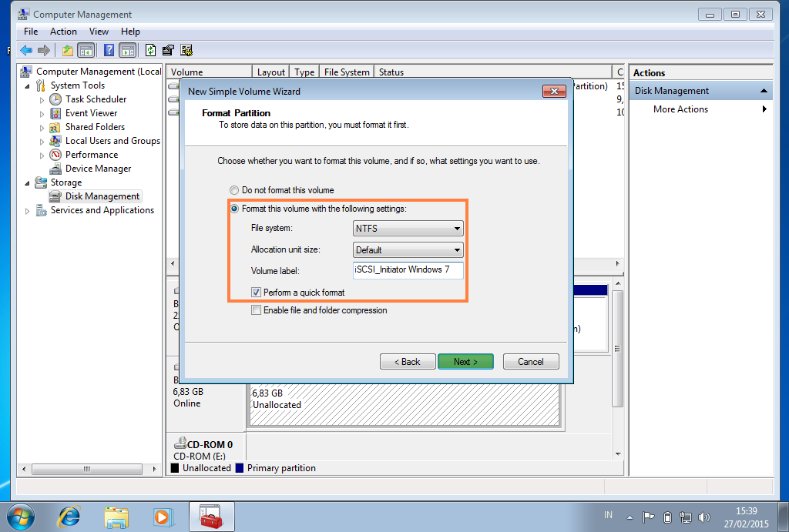The width and height of the screenshot is (789, 532).
Task: Close the New Simple Volume Wizard dialog
Action: tap(555, 91)
